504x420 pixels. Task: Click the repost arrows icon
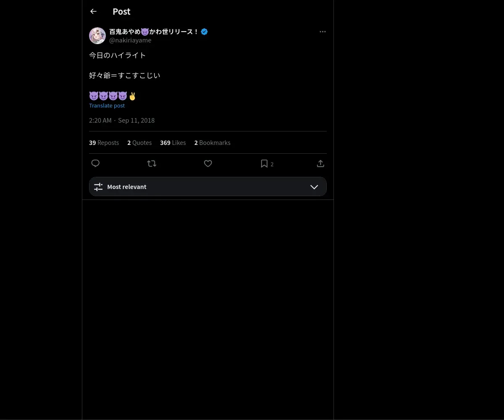pos(152,163)
